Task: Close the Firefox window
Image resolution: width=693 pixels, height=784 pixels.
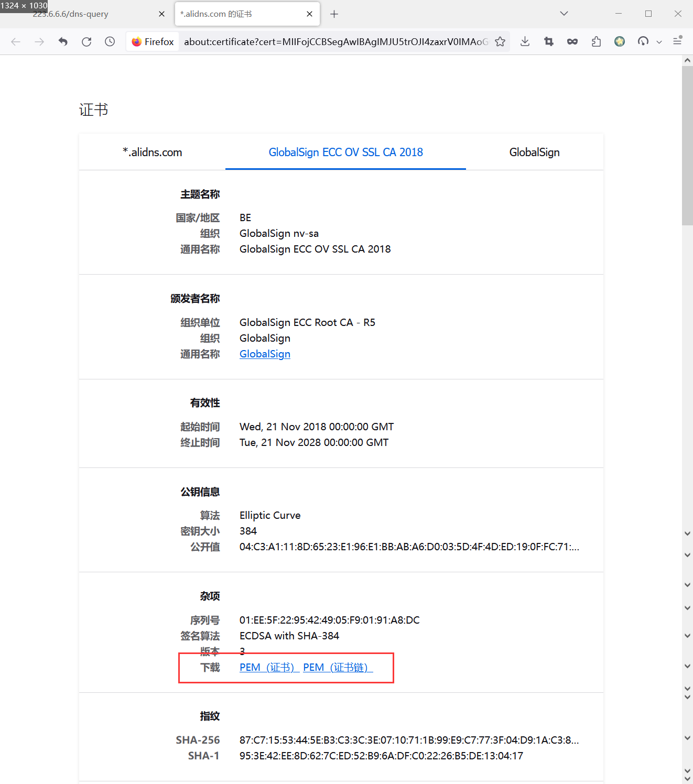Action: [678, 14]
